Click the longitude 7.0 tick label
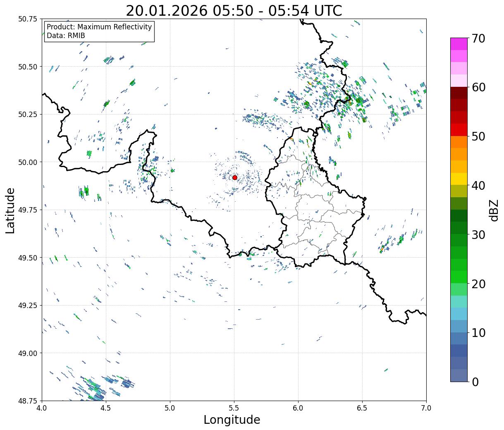 coord(426,408)
